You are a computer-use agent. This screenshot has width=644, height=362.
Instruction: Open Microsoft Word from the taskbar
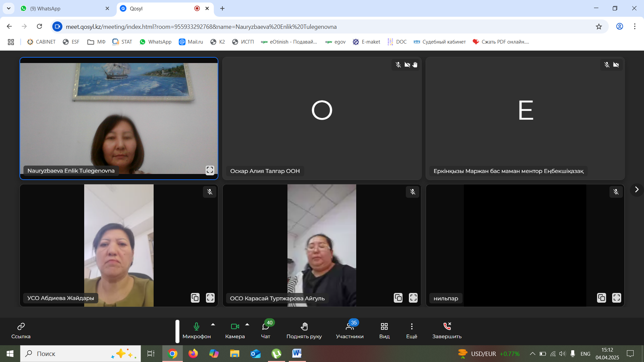click(297, 354)
